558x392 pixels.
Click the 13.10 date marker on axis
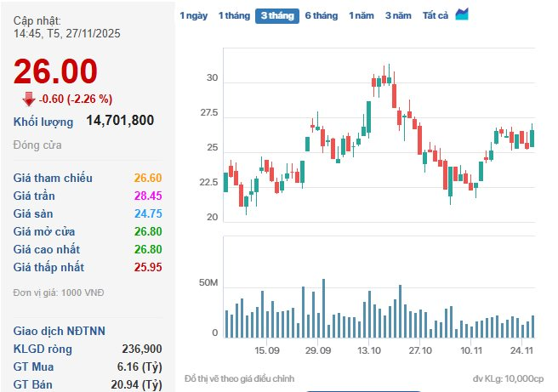(x=369, y=350)
